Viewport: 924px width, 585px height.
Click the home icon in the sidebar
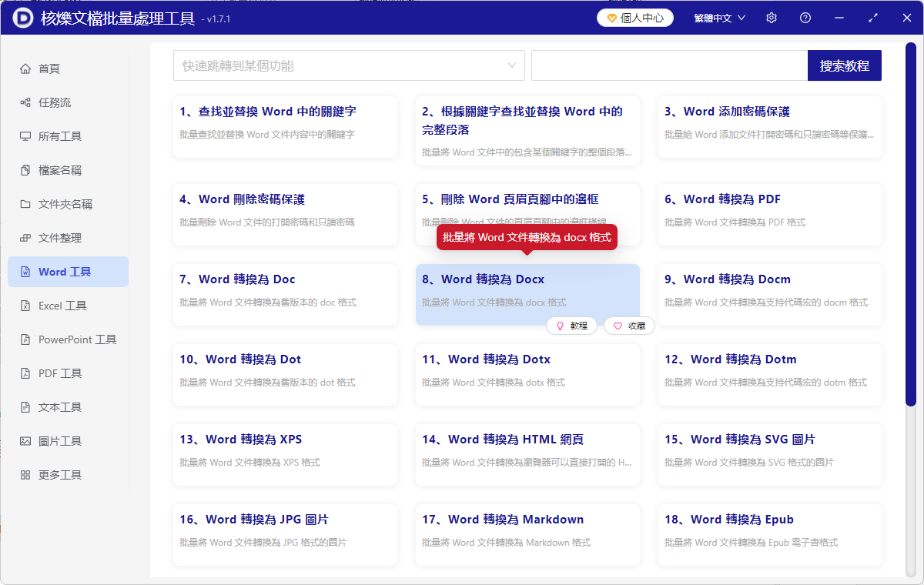click(25, 69)
